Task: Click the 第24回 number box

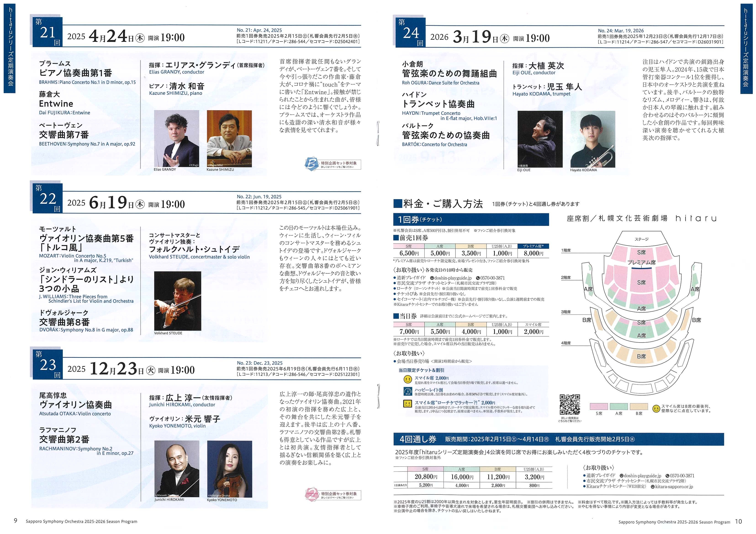Action: click(x=411, y=32)
